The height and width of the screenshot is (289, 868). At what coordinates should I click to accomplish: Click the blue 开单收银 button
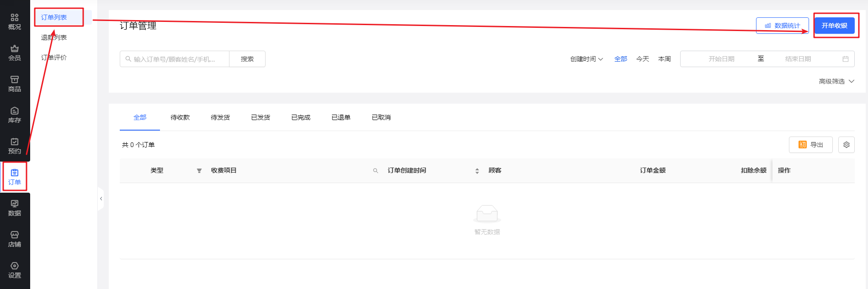point(834,26)
